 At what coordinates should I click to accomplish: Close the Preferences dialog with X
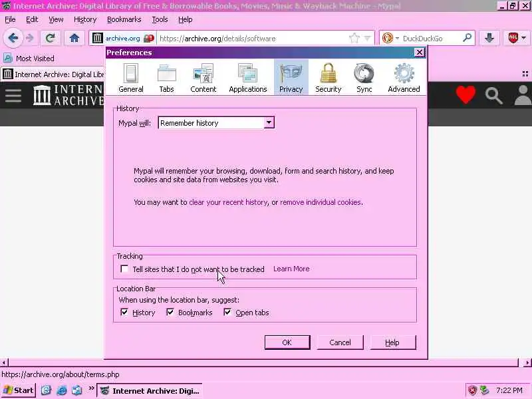(x=420, y=53)
